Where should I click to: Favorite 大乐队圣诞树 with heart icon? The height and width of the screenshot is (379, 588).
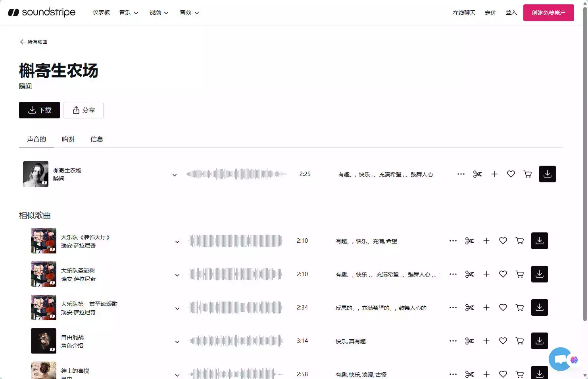click(503, 274)
